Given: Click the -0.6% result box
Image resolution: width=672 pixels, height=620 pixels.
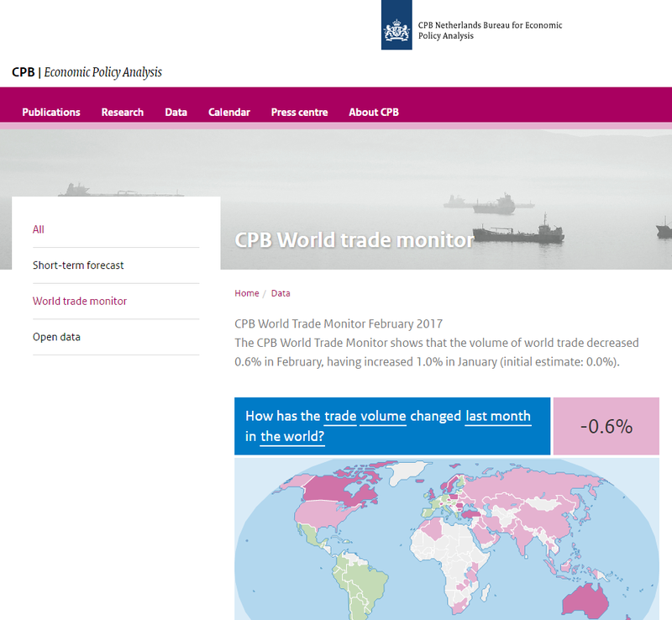Looking at the screenshot, I should [x=606, y=426].
